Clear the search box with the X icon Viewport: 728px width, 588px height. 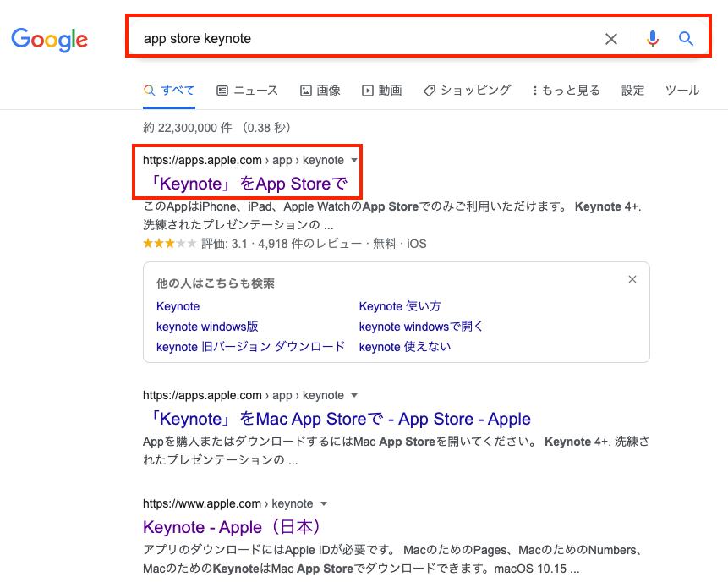[x=611, y=39]
